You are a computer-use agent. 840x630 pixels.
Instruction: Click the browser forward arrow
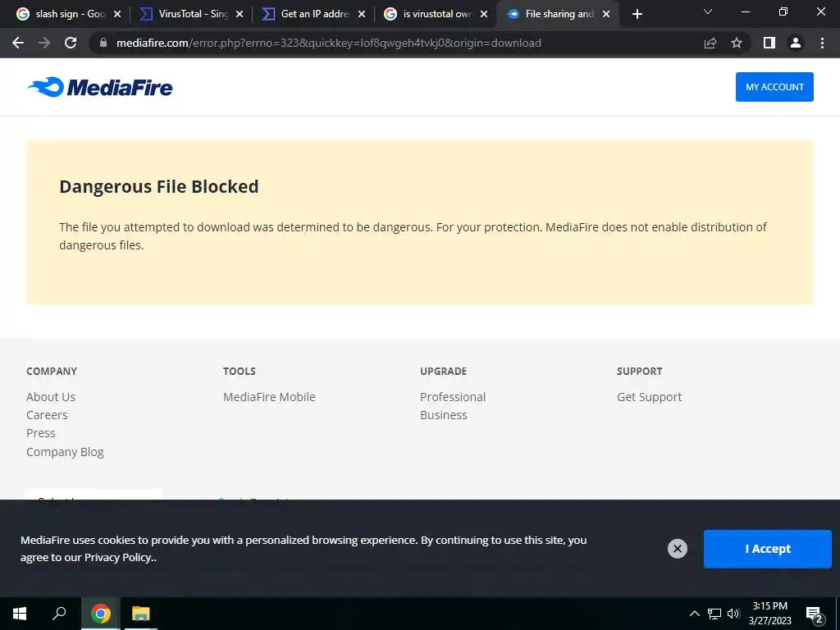tap(44, 43)
